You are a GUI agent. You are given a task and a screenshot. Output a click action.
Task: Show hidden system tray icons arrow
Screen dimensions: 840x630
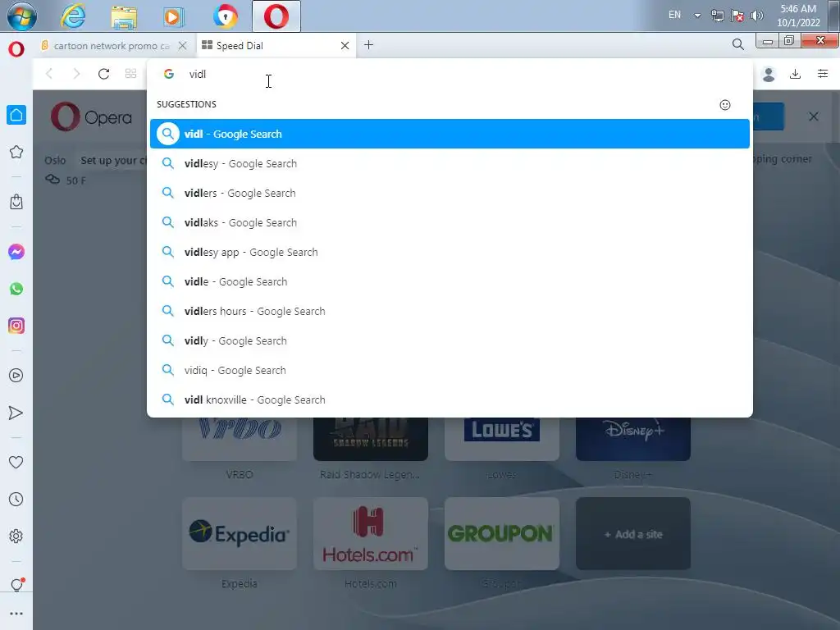[x=697, y=16]
